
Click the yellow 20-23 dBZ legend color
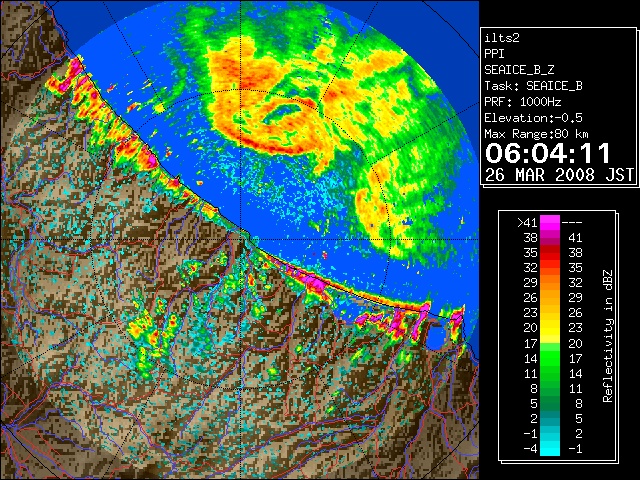pyautogui.click(x=549, y=328)
